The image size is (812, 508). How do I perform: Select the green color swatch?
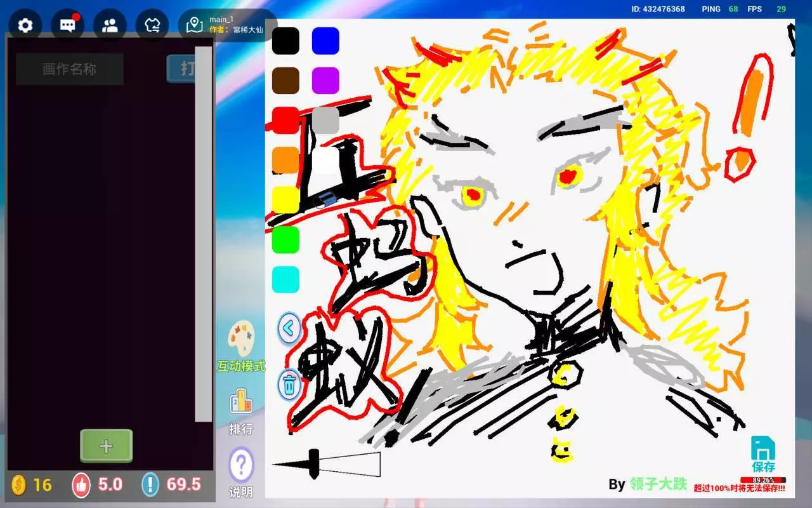click(x=285, y=239)
